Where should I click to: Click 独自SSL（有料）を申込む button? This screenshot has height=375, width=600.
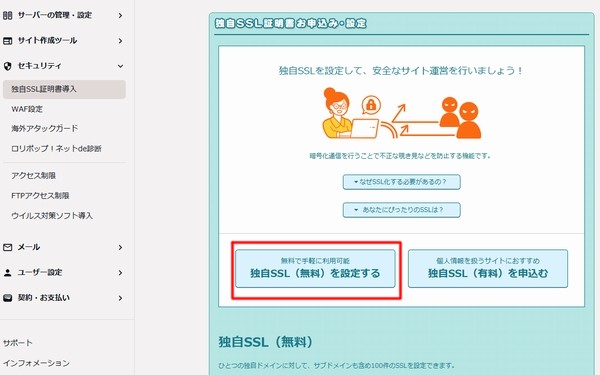[x=488, y=269]
